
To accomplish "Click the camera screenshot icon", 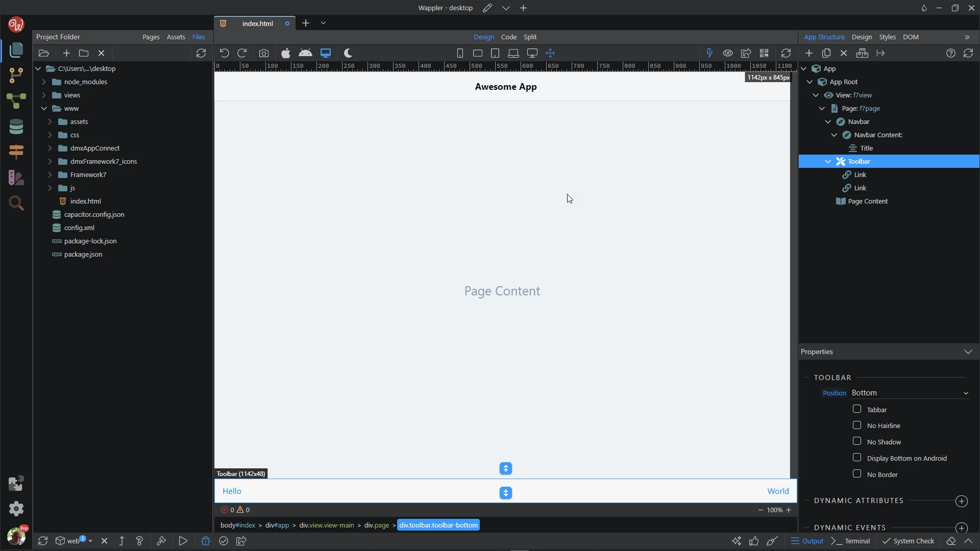I will (263, 53).
